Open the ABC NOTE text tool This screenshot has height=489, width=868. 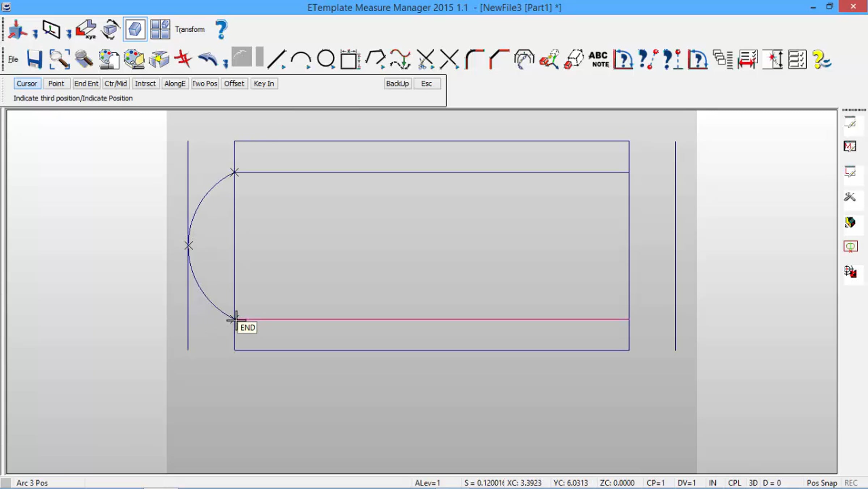point(599,59)
